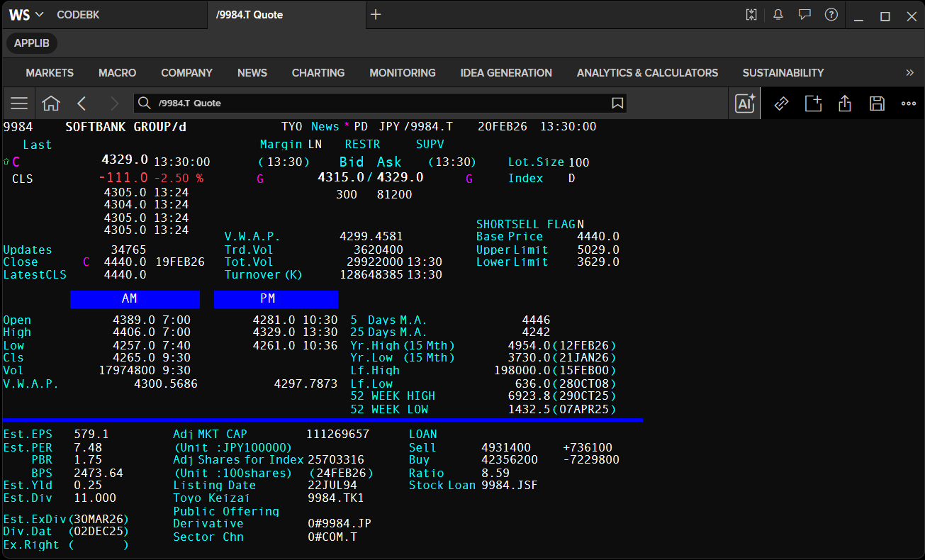Open the more options ellipsis icon
The image size is (925, 560).
pos(909,103)
